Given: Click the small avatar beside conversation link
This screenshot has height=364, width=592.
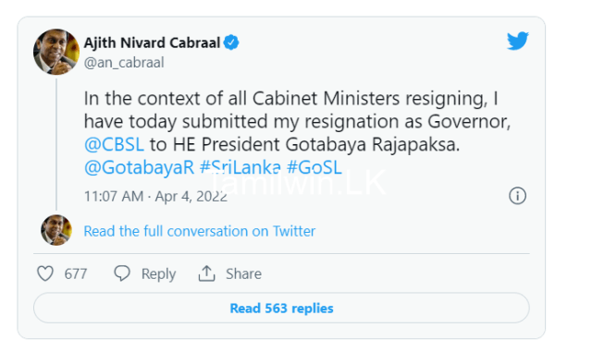Looking at the screenshot, I should point(56,230).
